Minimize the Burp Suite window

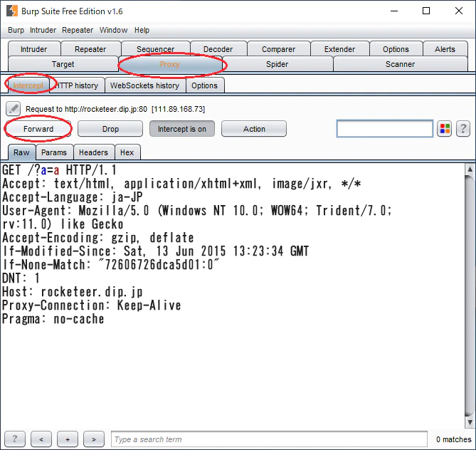tap(394, 11)
